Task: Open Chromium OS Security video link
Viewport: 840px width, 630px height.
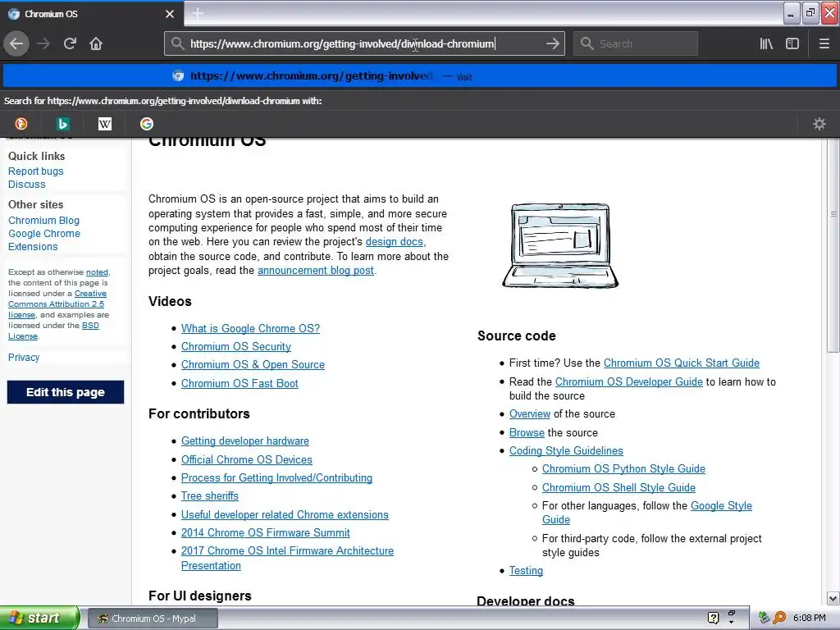Action: 236,347
